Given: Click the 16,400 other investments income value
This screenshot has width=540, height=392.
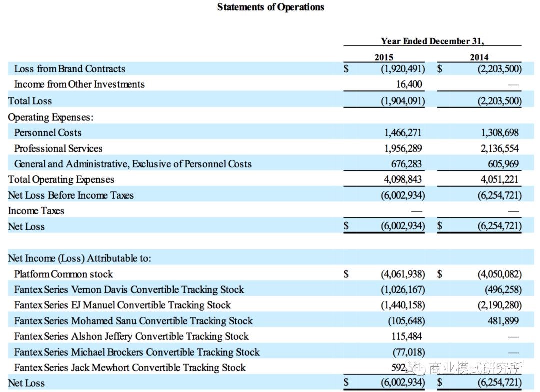Looking at the screenshot, I should 409,84.
